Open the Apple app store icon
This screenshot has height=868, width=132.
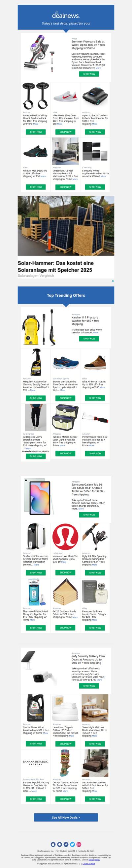53,844
